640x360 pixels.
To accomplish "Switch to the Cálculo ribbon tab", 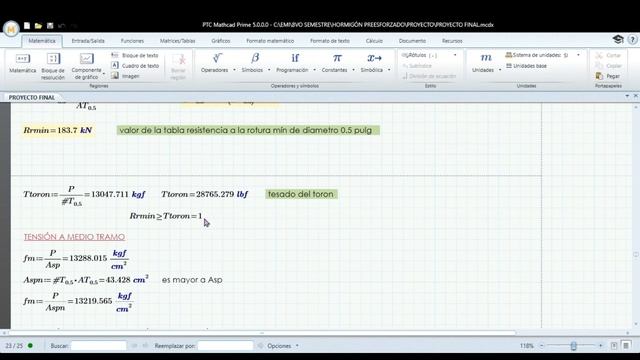I will [x=374, y=41].
